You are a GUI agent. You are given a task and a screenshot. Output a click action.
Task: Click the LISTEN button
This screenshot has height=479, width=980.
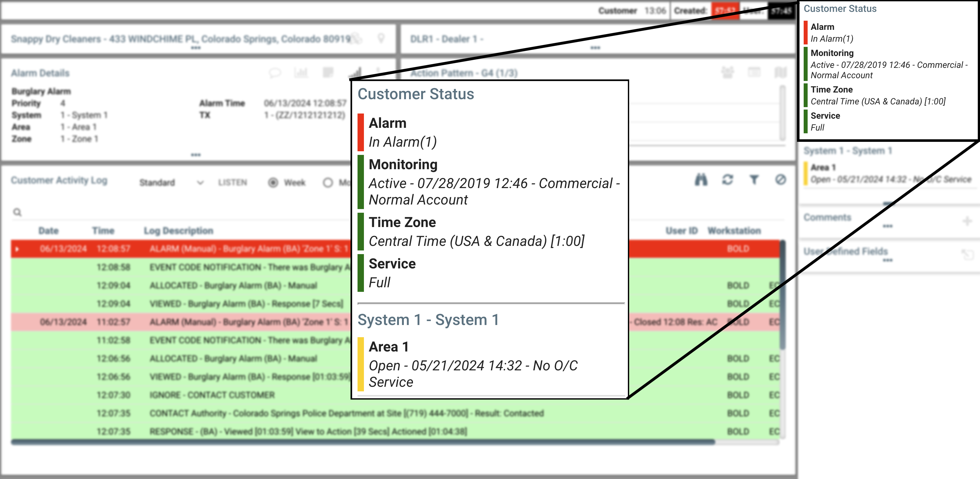232,183
